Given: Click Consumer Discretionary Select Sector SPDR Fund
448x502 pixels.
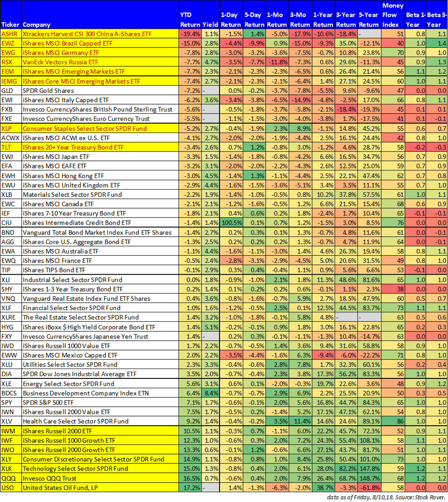Looking at the screenshot, I should [93, 459].
